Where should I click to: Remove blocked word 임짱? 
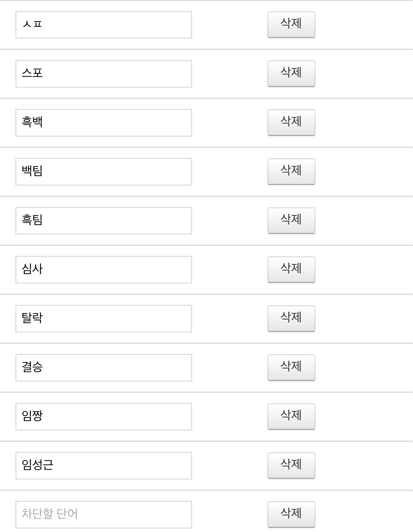[x=291, y=417]
